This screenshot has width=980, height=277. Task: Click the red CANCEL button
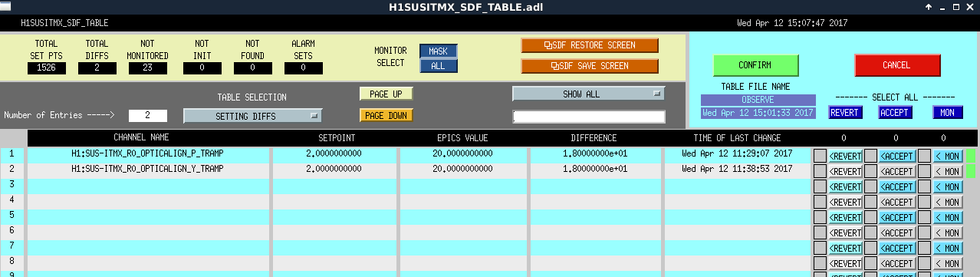pyautogui.click(x=897, y=65)
